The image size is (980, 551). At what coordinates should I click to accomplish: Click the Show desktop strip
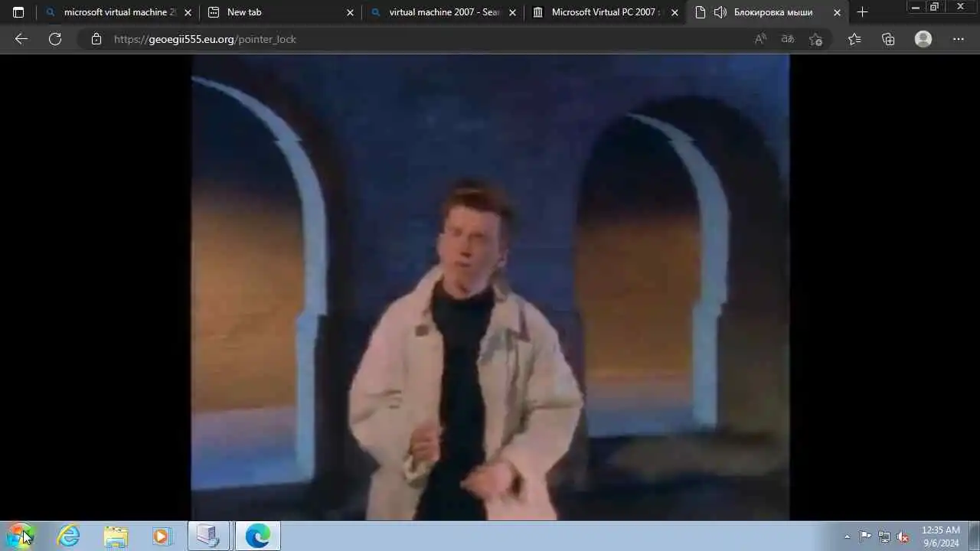pyautogui.click(x=974, y=536)
